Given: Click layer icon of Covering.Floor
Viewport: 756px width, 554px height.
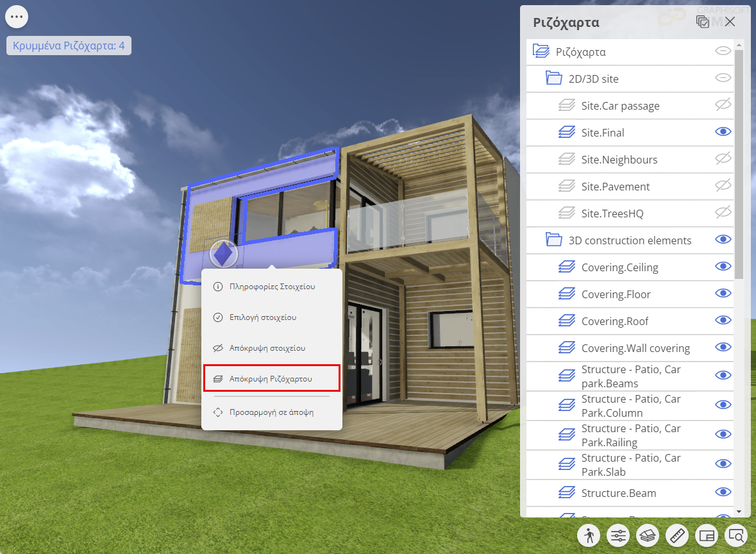Looking at the screenshot, I should coord(567,294).
